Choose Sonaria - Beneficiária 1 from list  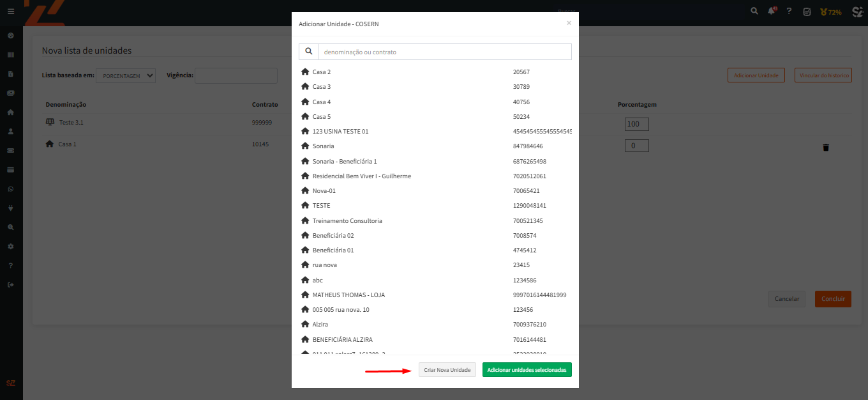tap(345, 161)
